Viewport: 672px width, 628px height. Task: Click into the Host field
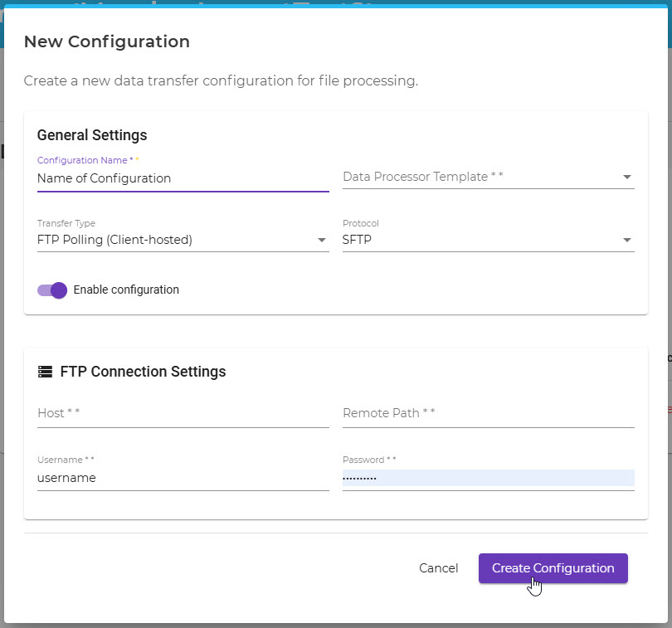[183, 413]
